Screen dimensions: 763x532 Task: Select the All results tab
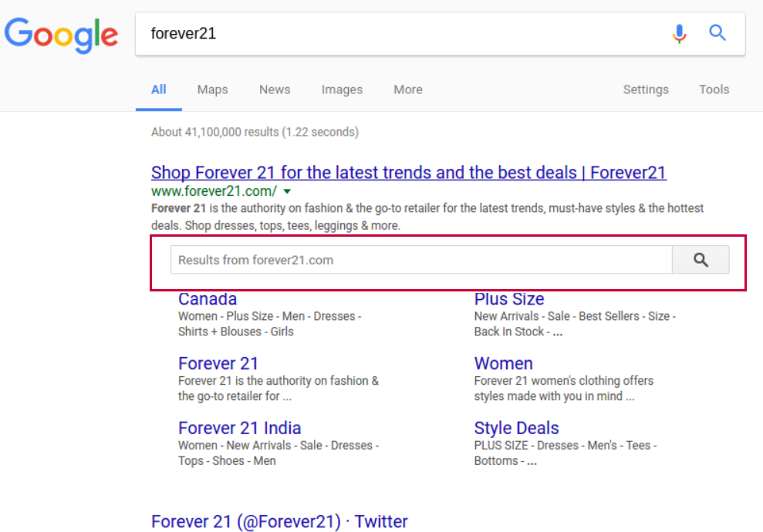pos(159,89)
